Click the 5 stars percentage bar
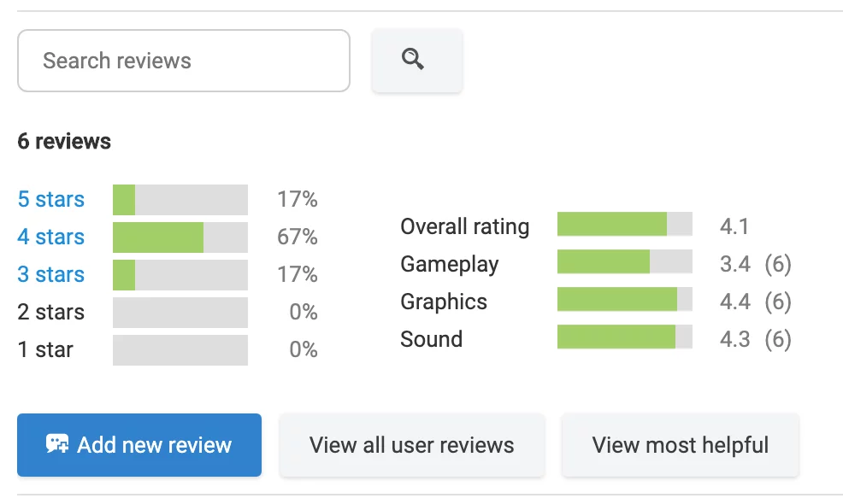Screen dimensions: 843x504 180,200
